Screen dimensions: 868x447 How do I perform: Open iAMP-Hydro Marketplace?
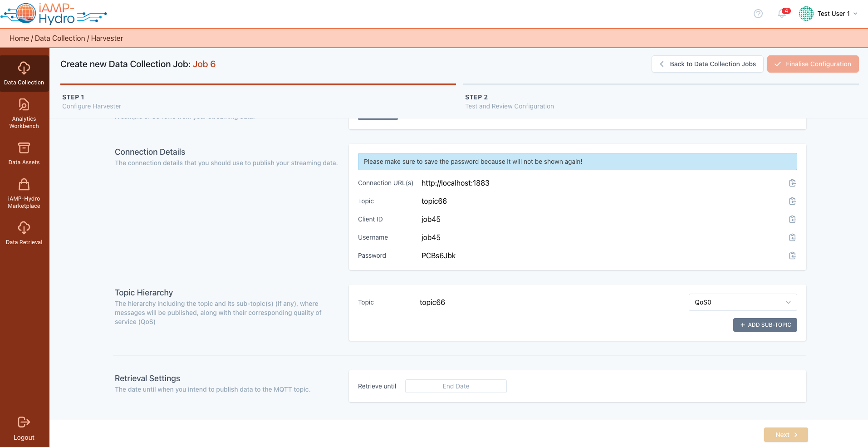[24, 193]
